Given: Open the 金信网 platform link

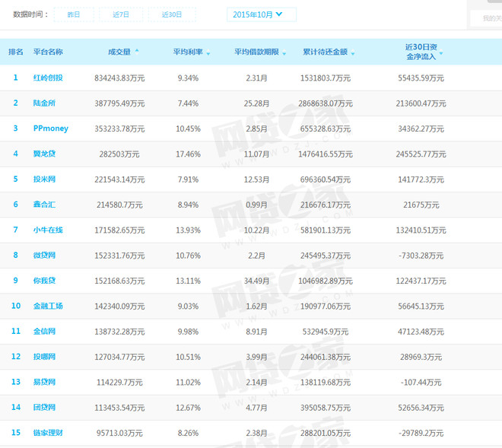Looking at the screenshot, I should tap(45, 331).
